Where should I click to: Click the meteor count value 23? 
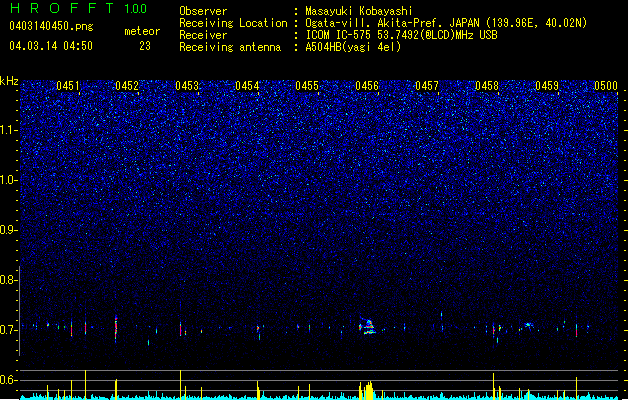[145, 46]
